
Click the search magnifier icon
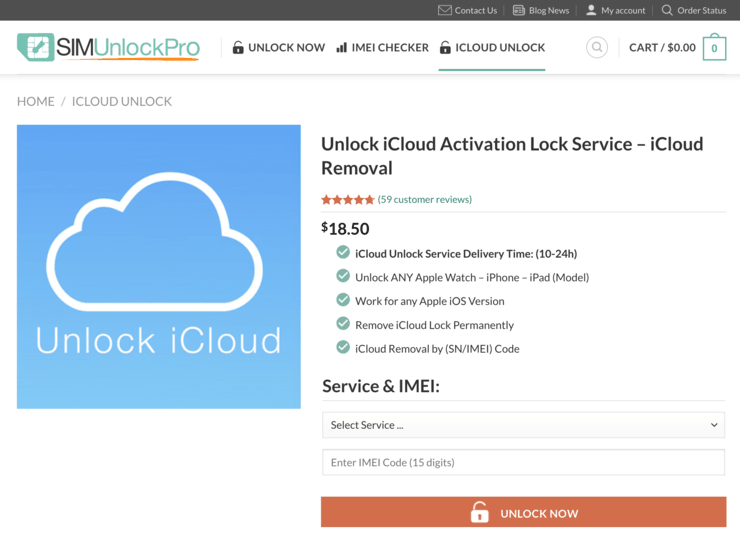point(597,47)
